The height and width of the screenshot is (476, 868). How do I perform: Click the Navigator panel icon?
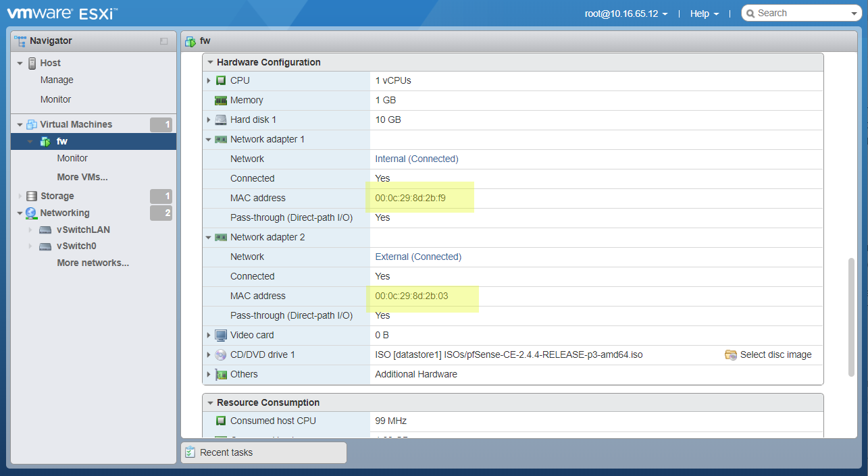(21, 41)
